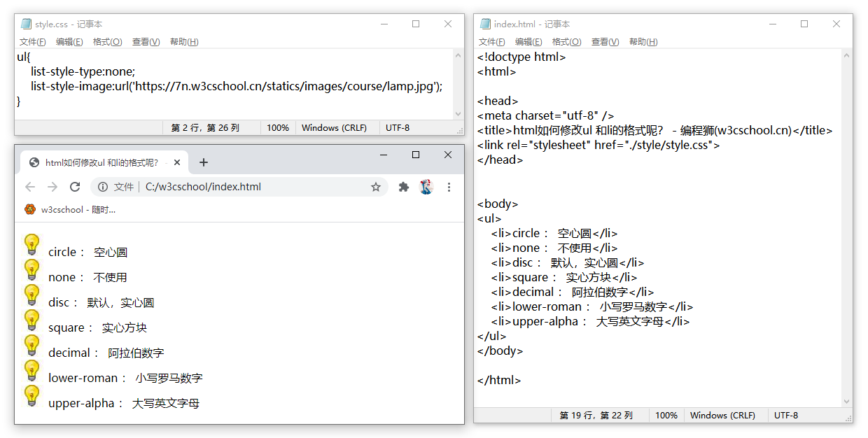
Task: Click scroll down arrow in style.css Notepad
Action: tap(458, 113)
